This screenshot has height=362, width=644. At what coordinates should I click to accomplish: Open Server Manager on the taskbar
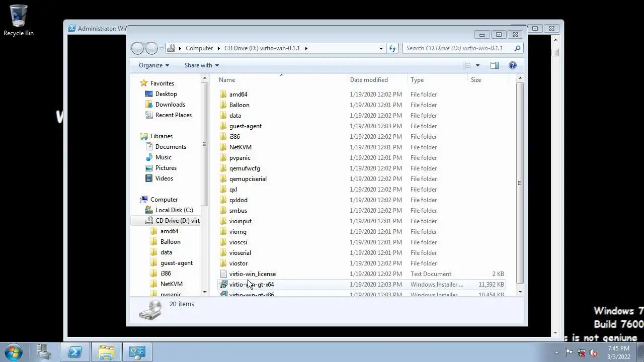(x=44, y=352)
